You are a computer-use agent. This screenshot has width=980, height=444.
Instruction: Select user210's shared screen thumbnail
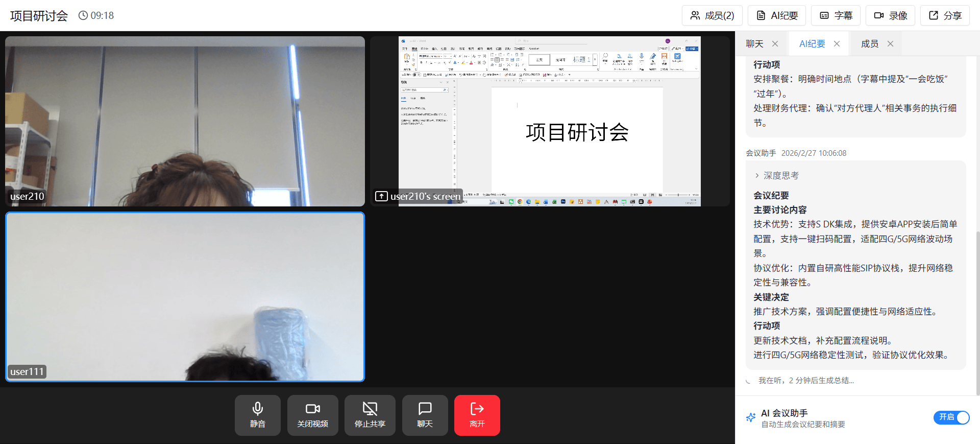(x=549, y=121)
